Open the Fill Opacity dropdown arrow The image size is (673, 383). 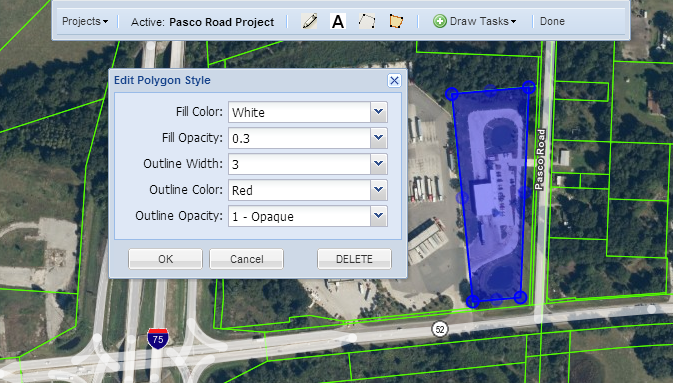pos(379,138)
